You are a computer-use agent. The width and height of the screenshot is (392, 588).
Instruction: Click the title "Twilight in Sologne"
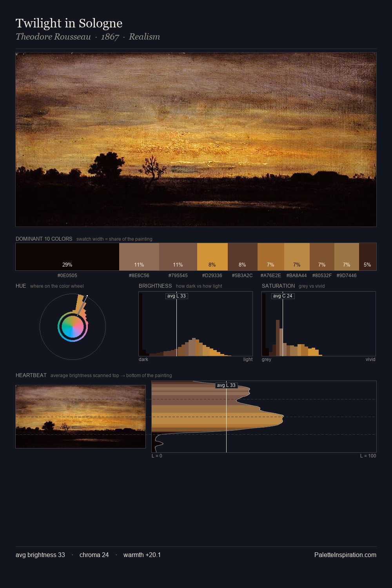tap(69, 23)
